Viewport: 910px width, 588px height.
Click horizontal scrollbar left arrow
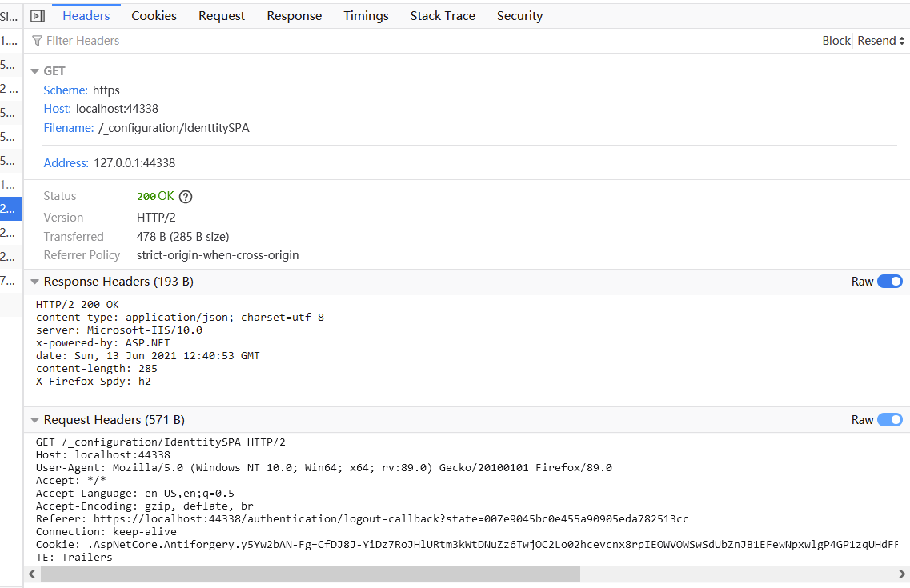click(33, 574)
